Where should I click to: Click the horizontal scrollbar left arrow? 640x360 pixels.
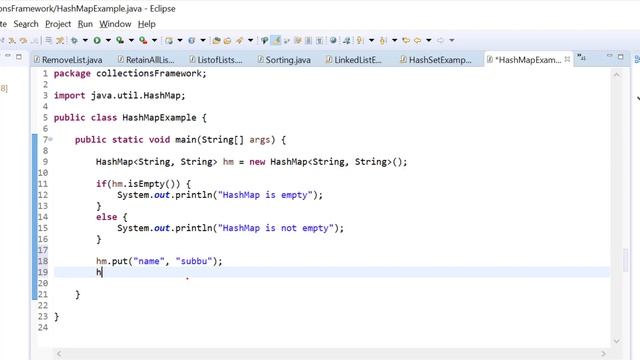(59, 353)
